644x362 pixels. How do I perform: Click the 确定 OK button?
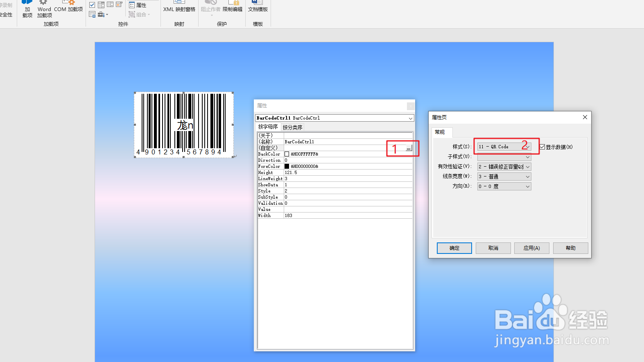(x=454, y=248)
